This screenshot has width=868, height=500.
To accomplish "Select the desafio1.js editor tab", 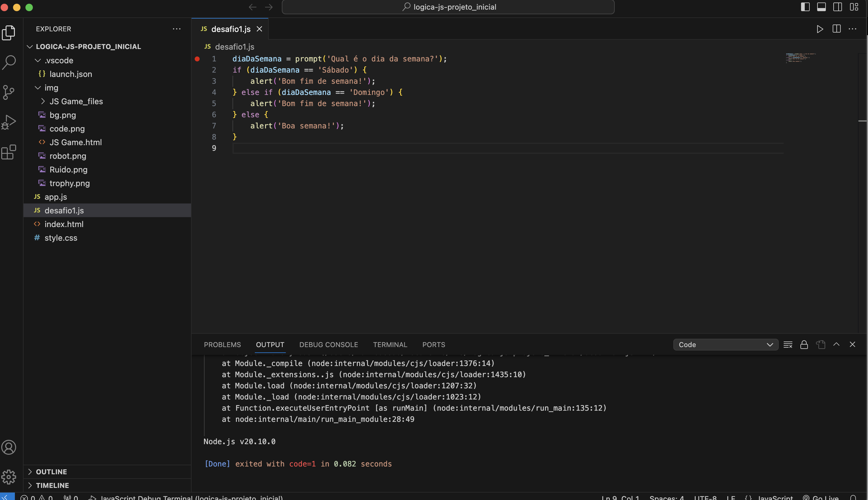I will 230,29.
